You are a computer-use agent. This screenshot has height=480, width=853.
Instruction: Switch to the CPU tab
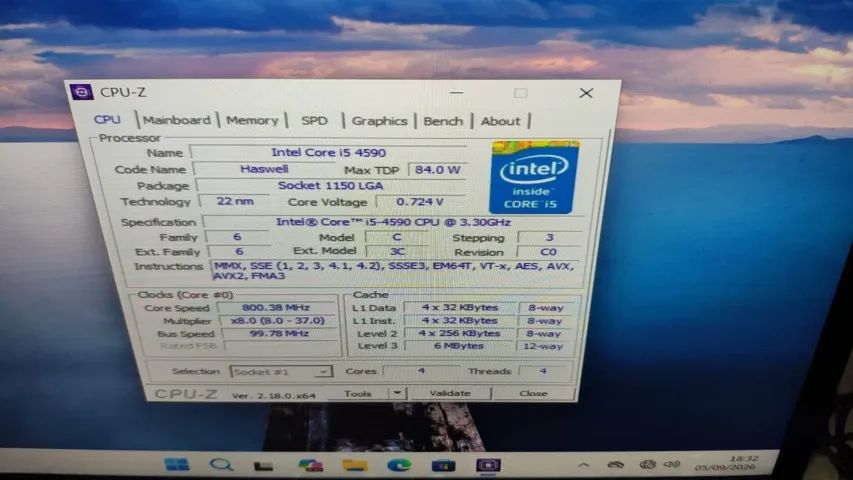pyautogui.click(x=107, y=120)
